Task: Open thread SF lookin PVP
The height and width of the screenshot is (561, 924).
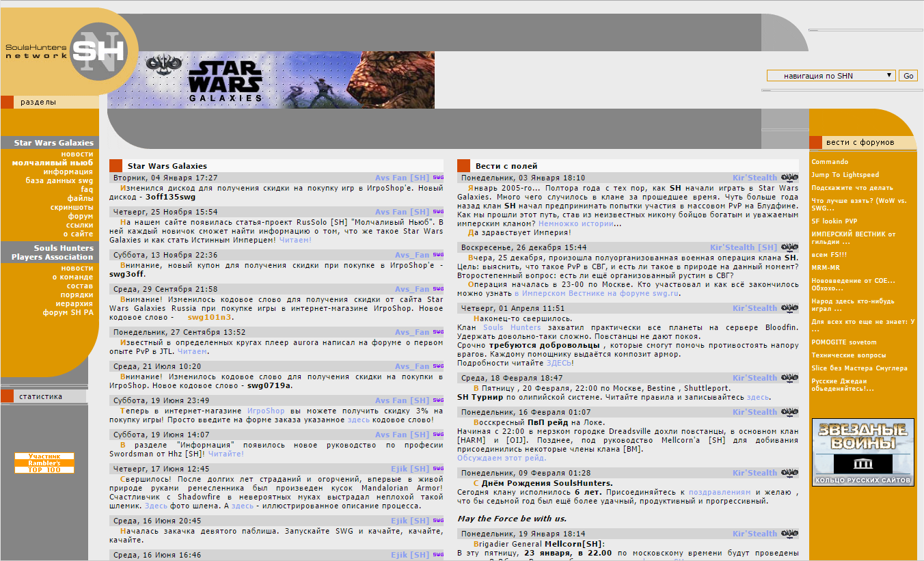Action: [x=834, y=221]
